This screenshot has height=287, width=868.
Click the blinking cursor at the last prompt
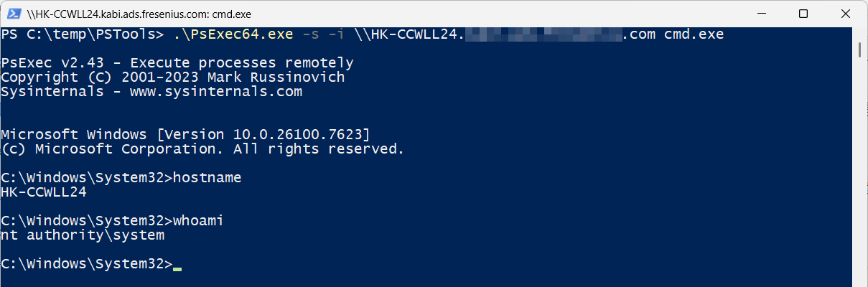tap(177, 267)
